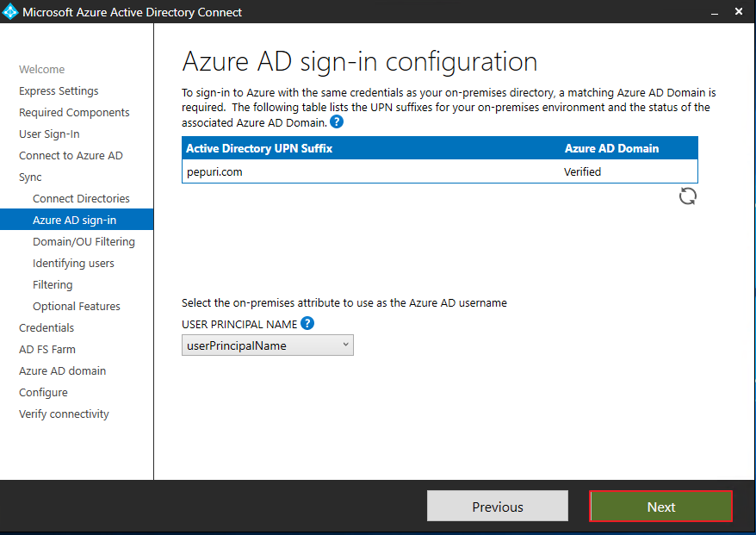Select Connect Directories in sidebar
756x535 pixels.
tap(81, 199)
